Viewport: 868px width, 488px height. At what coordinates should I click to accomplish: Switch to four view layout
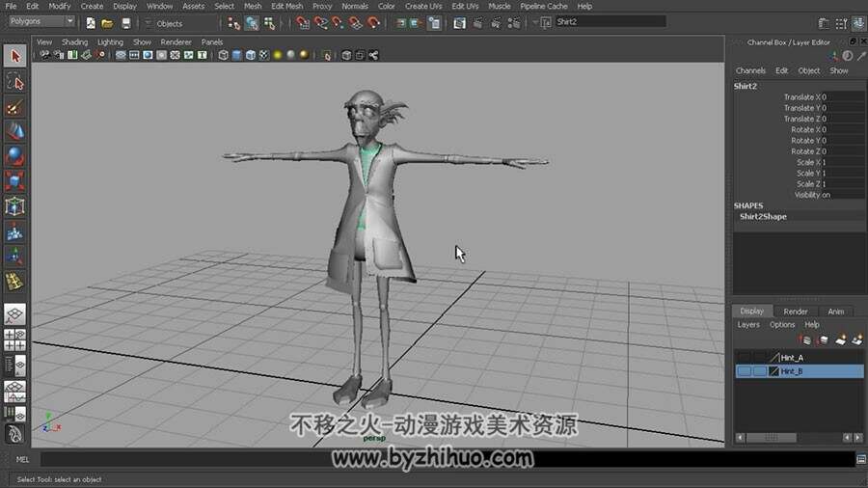pyautogui.click(x=14, y=339)
